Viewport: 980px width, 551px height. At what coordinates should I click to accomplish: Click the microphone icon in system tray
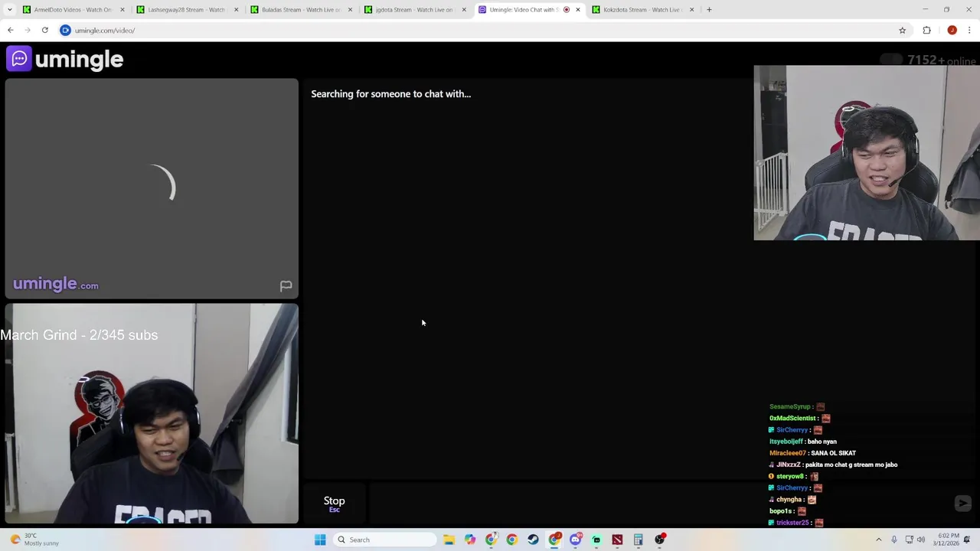pyautogui.click(x=893, y=540)
